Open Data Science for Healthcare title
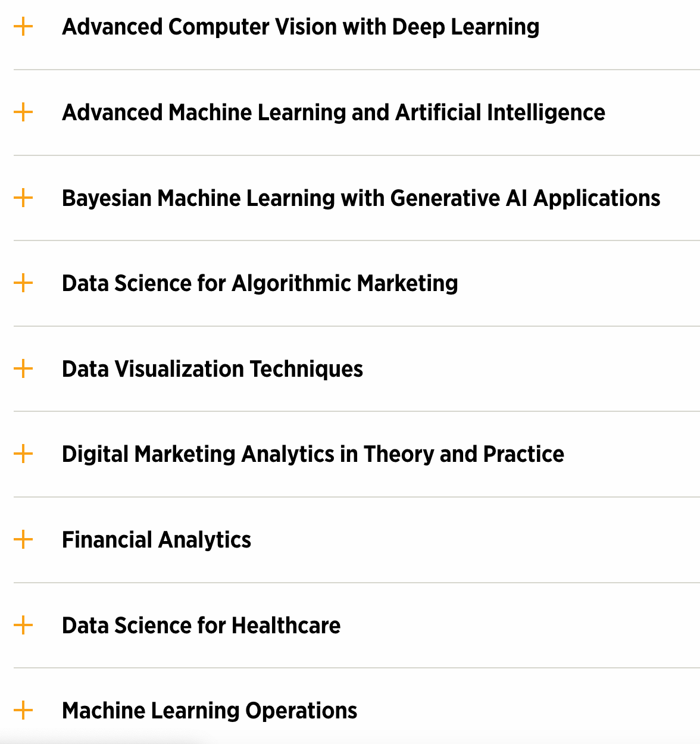The image size is (700, 744). (x=201, y=626)
